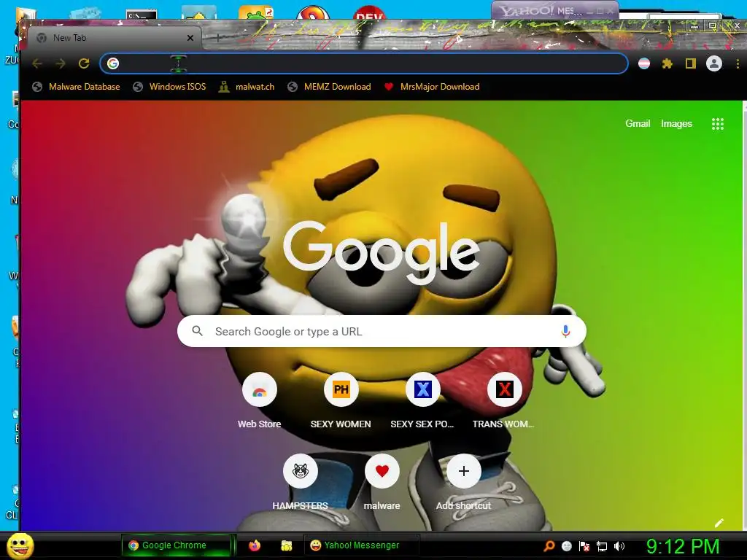Open the smiley face Start button
Screen dimensions: 747x560
[20, 546]
